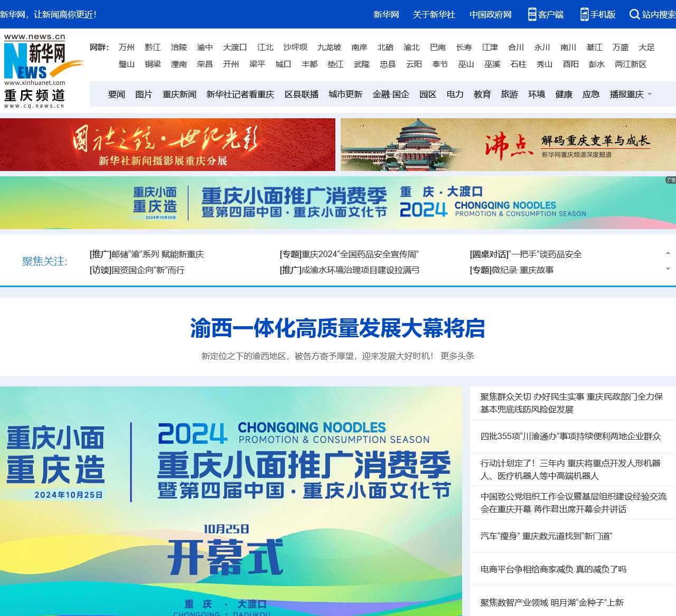Open the 涪陵 district site link
This screenshot has width=676, height=616.
179,48
